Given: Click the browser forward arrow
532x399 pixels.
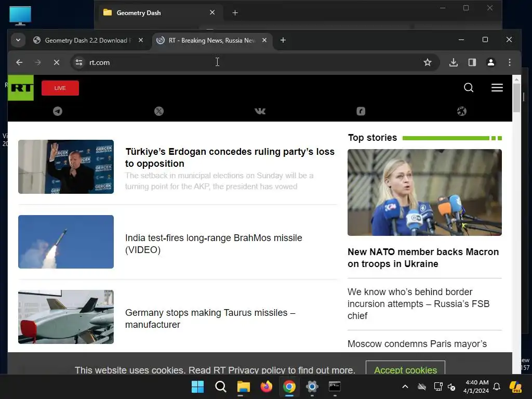Looking at the screenshot, I should 38,62.
